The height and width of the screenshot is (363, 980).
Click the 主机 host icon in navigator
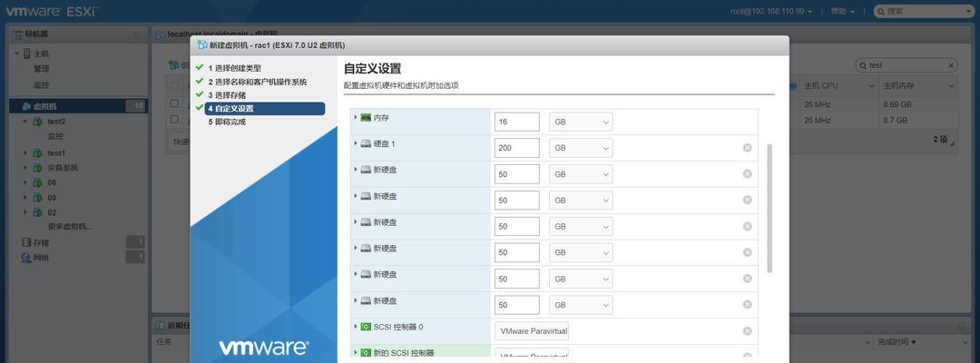click(27, 54)
